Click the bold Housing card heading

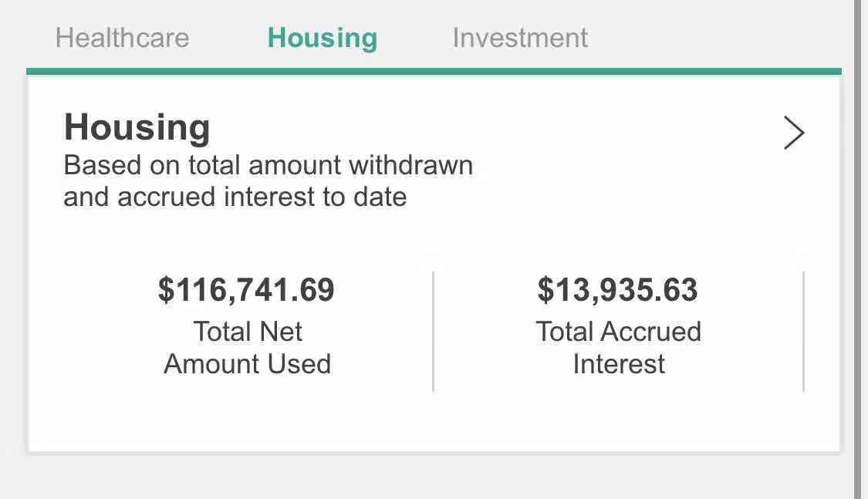tap(137, 127)
